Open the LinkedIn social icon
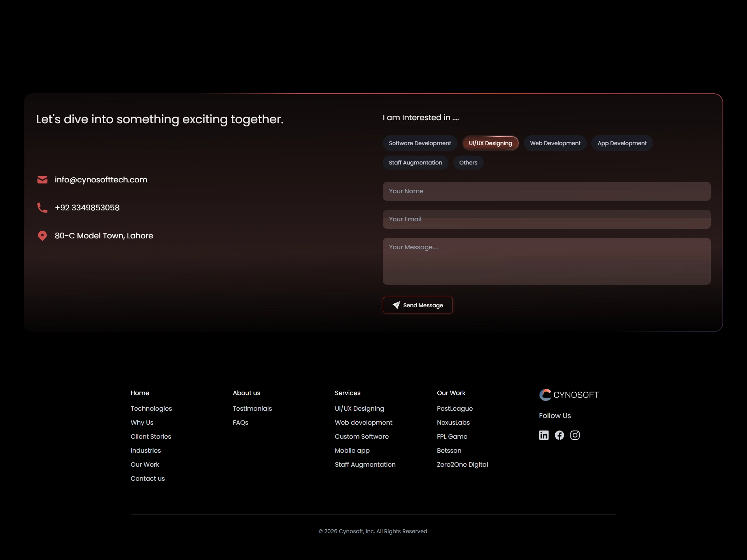 coord(544,435)
